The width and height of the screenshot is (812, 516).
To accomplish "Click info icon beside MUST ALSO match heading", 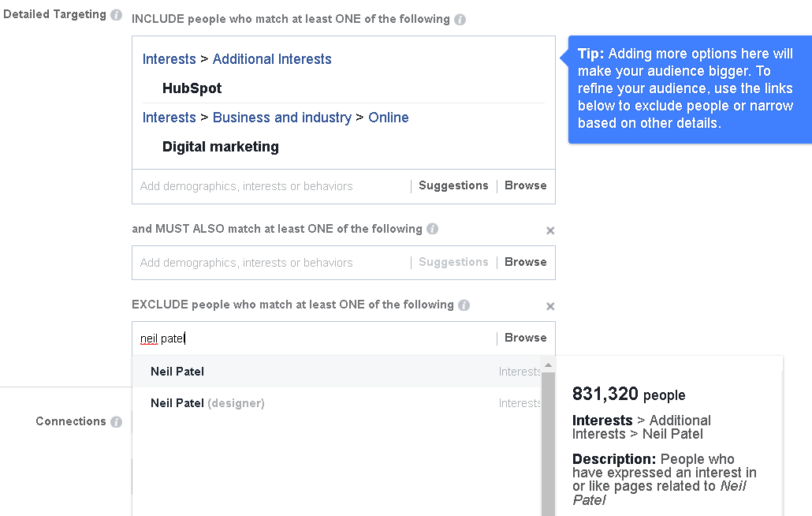I will 433,229.
